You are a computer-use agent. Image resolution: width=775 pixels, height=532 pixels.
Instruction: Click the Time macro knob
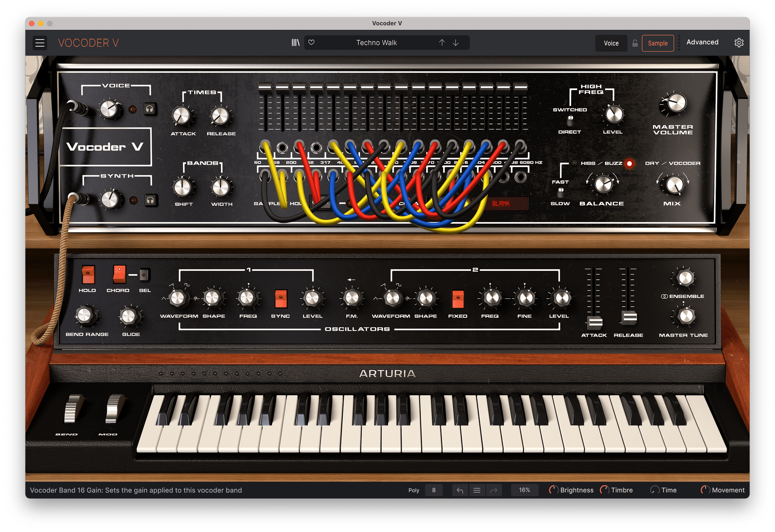655,490
